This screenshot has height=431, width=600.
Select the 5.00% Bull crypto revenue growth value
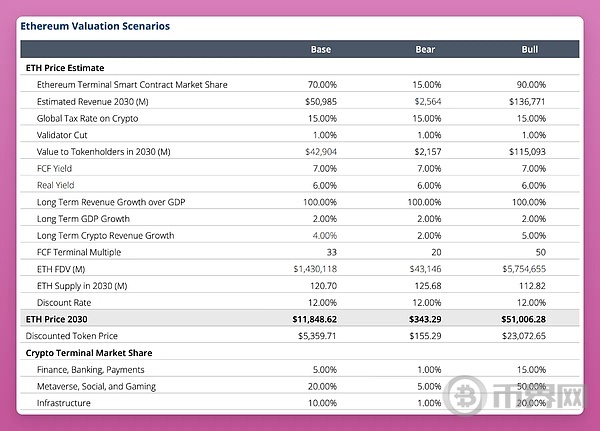[533, 235]
